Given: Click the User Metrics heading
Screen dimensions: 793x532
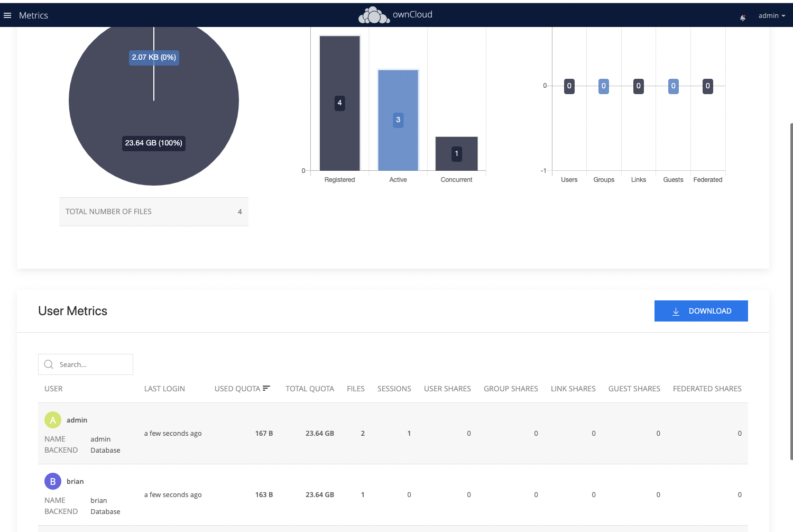Looking at the screenshot, I should [x=73, y=311].
